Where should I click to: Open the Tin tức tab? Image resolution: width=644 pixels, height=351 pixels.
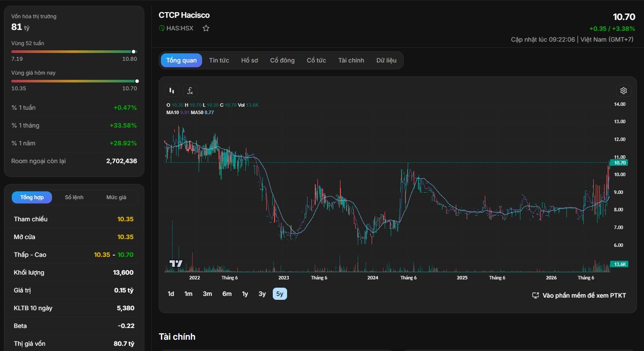219,60
